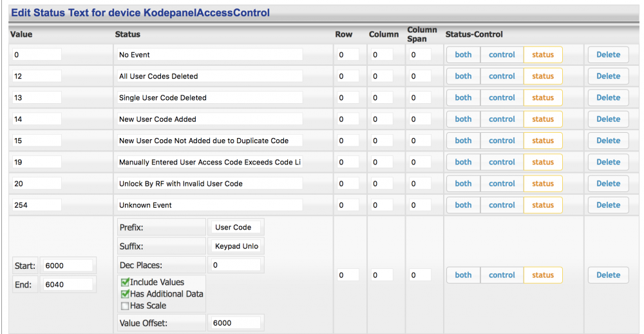Select 'status' for Single User Code Deleted
This screenshot has width=644, height=334.
click(542, 98)
